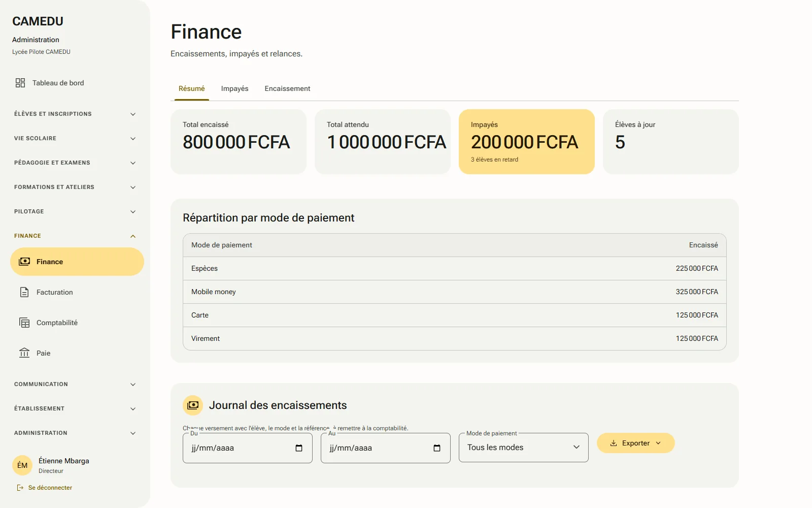Click the Mobile money row label

click(x=214, y=292)
